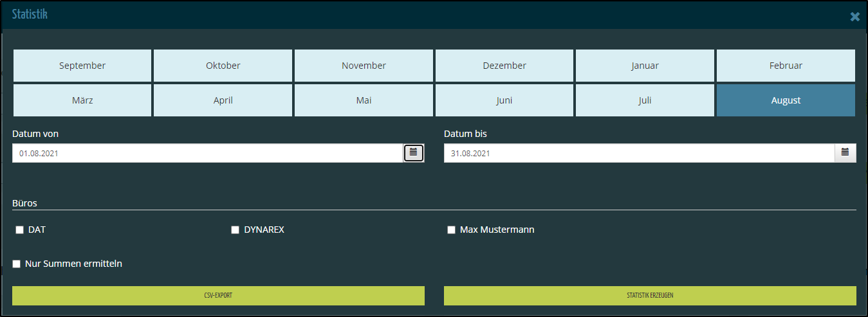
Task: Click into the Datum bis date field
Action: pyautogui.click(x=639, y=153)
